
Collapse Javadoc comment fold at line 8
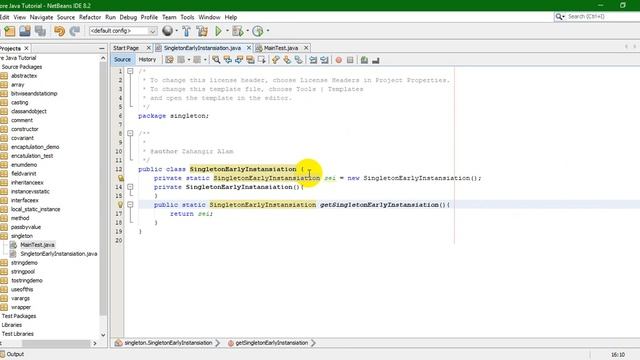click(130, 133)
